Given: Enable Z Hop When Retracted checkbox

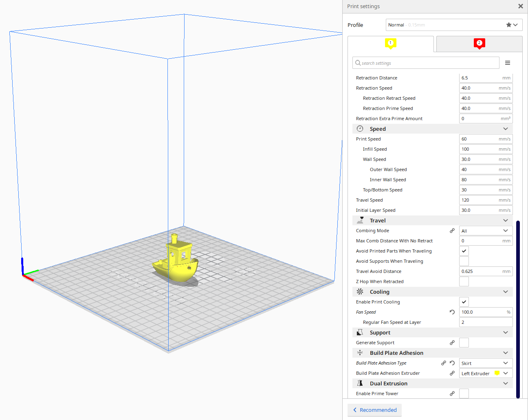Looking at the screenshot, I should tap(464, 281).
